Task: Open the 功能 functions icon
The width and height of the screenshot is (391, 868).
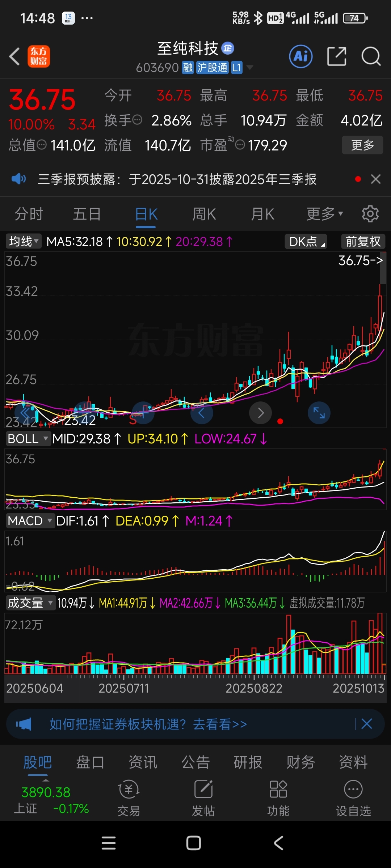Action: click(x=278, y=799)
